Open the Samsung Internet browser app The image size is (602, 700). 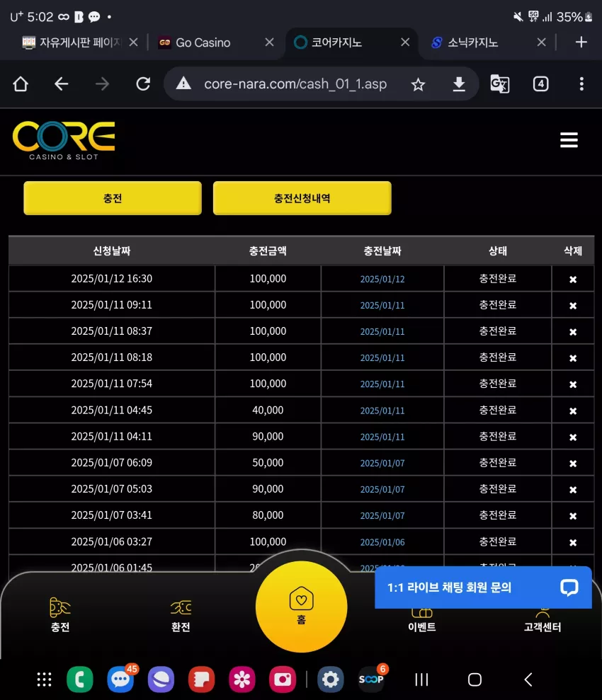pyautogui.click(x=161, y=679)
